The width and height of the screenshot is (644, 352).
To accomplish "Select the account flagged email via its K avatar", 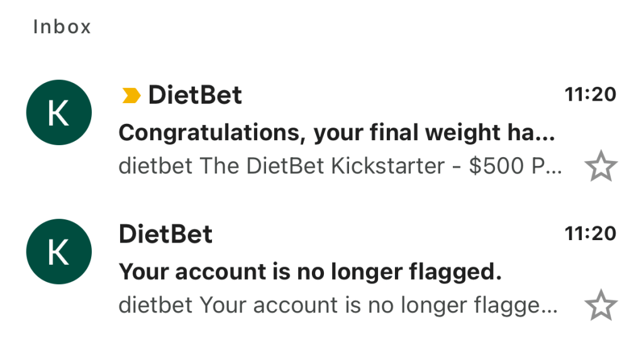I will 58,253.
